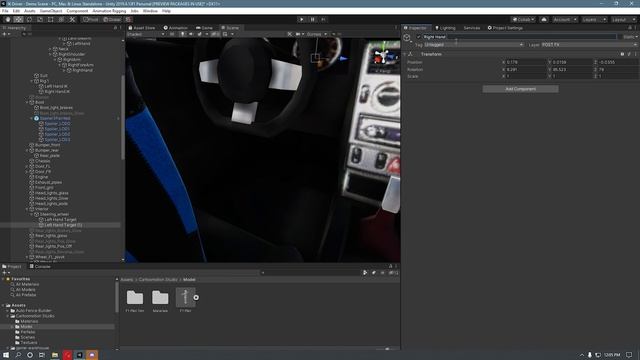Viewport: 640px width, 360px height.
Task: Open the Collab dropdown
Action: pyautogui.click(x=523, y=19)
